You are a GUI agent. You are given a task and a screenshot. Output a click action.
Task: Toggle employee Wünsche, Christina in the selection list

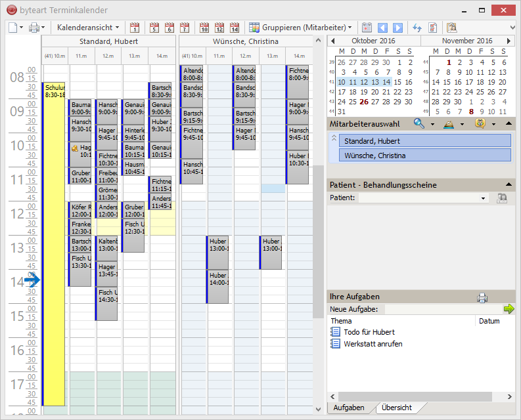click(424, 156)
